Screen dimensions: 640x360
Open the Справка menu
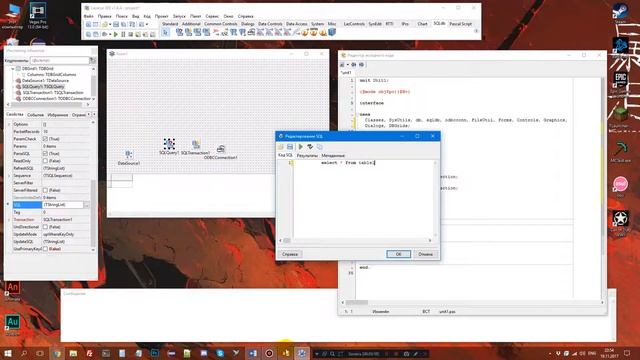tap(245, 16)
